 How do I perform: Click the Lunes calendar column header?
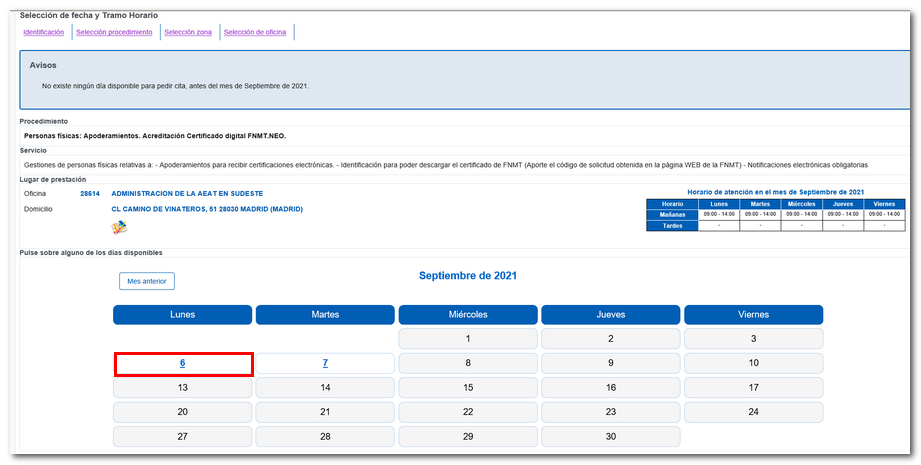click(183, 315)
